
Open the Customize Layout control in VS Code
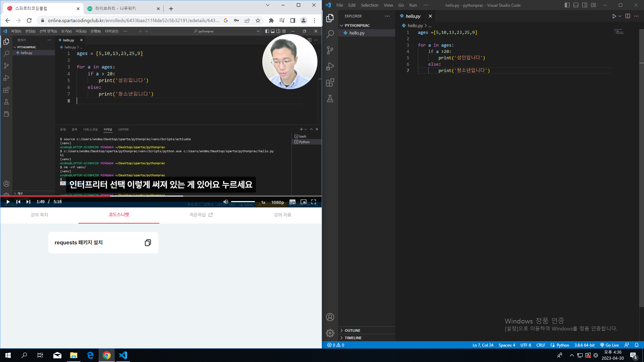pos(594,5)
